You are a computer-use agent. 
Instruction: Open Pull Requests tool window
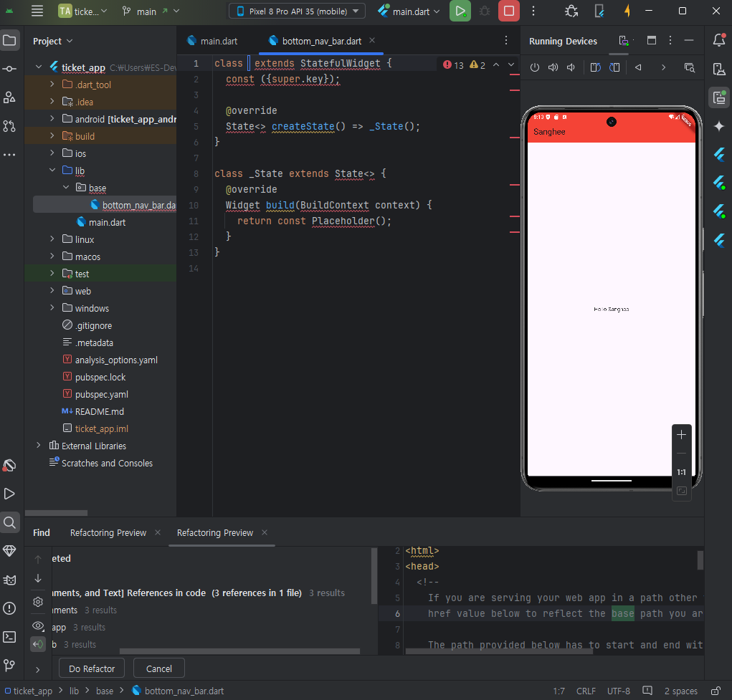(9, 126)
